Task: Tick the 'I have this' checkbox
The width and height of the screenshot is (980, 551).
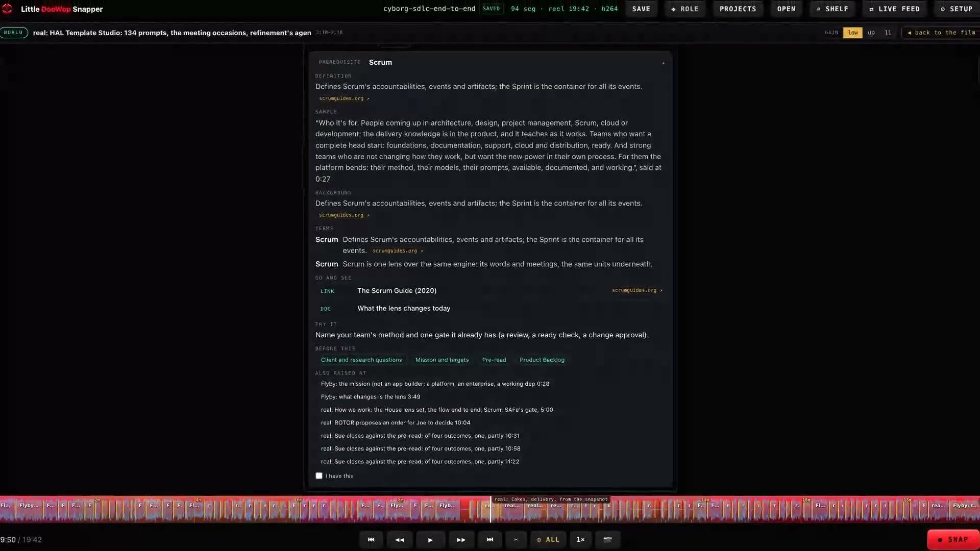Action: pyautogui.click(x=319, y=475)
